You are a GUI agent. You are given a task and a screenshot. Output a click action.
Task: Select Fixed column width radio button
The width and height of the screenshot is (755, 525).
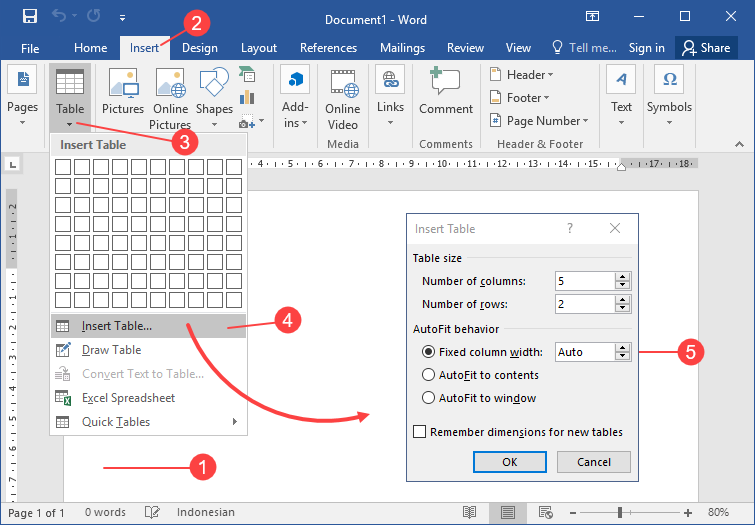pyautogui.click(x=428, y=352)
